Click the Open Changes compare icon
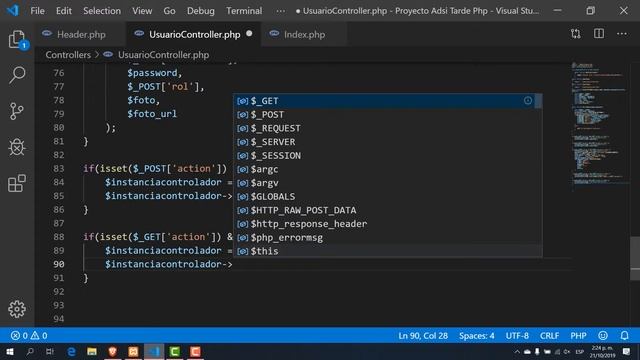The width and height of the screenshot is (640, 360). pos(576,34)
